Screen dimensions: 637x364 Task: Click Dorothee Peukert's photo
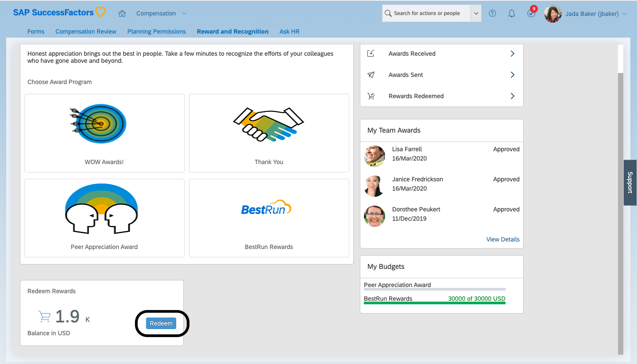pos(374,216)
